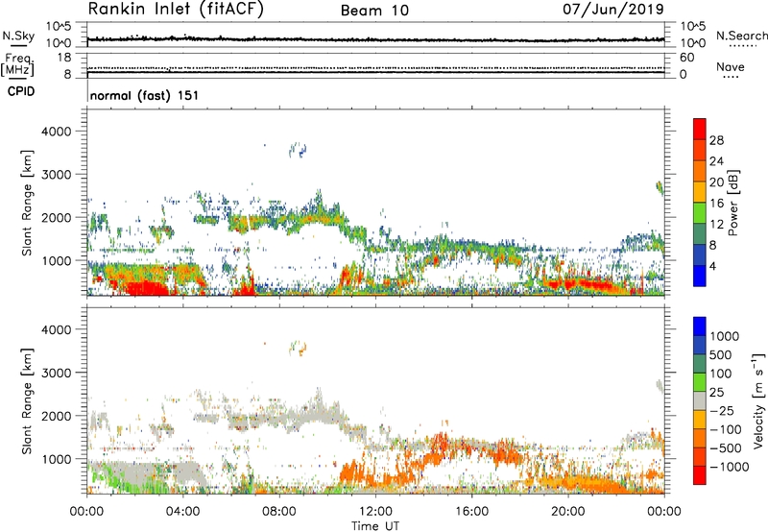Viewport: 768px width, 532px height.
Task: Click the '18' frequency axis tick label
Action: pos(64,58)
